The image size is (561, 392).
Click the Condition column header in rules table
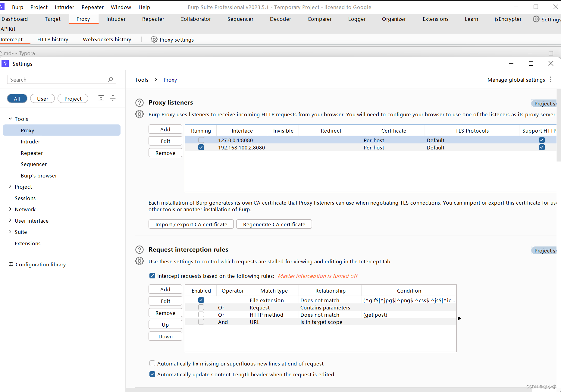tap(409, 290)
